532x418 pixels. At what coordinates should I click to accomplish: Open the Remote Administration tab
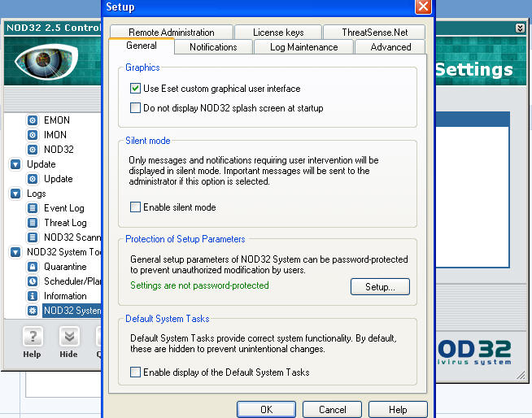(172, 33)
